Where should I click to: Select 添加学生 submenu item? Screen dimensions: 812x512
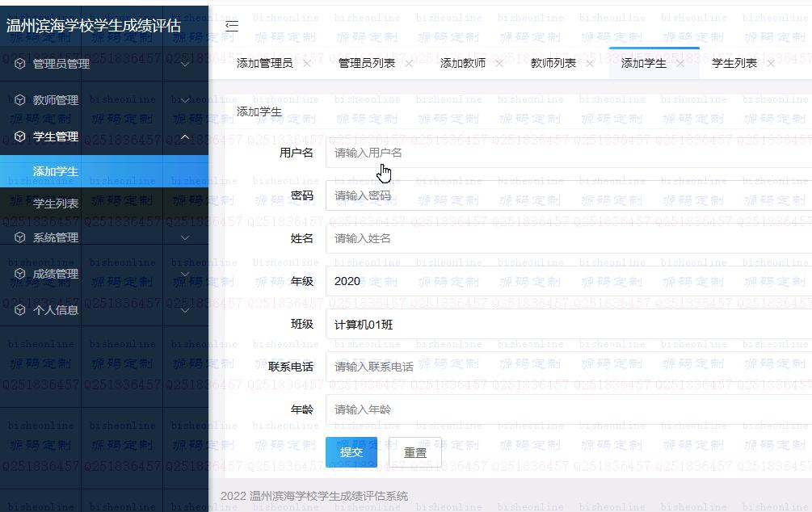point(104,171)
